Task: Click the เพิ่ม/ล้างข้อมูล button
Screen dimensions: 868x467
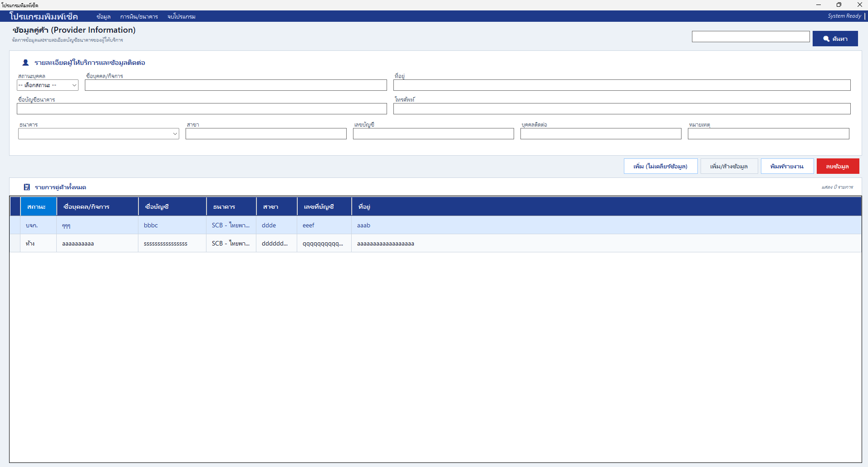Action: tap(729, 166)
